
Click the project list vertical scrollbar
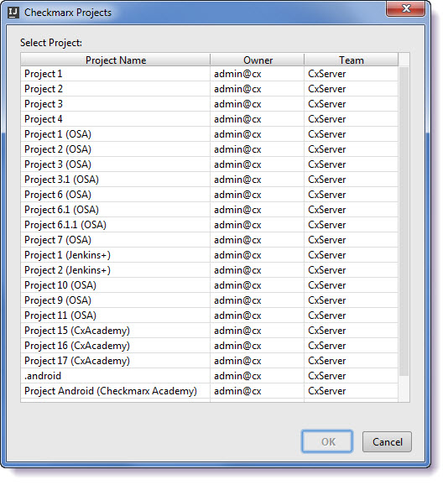click(x=404, y=222)
